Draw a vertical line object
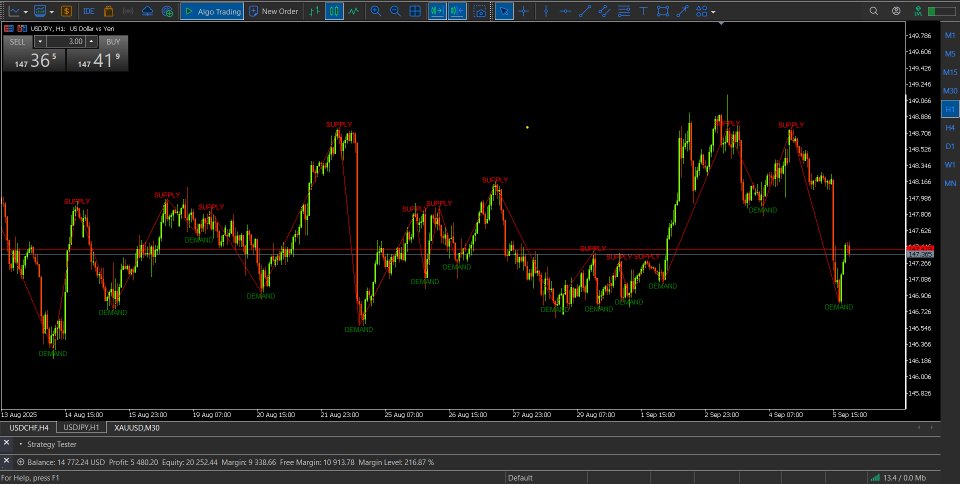The height and width of the screenshot is (484, 960). (546, 11)
